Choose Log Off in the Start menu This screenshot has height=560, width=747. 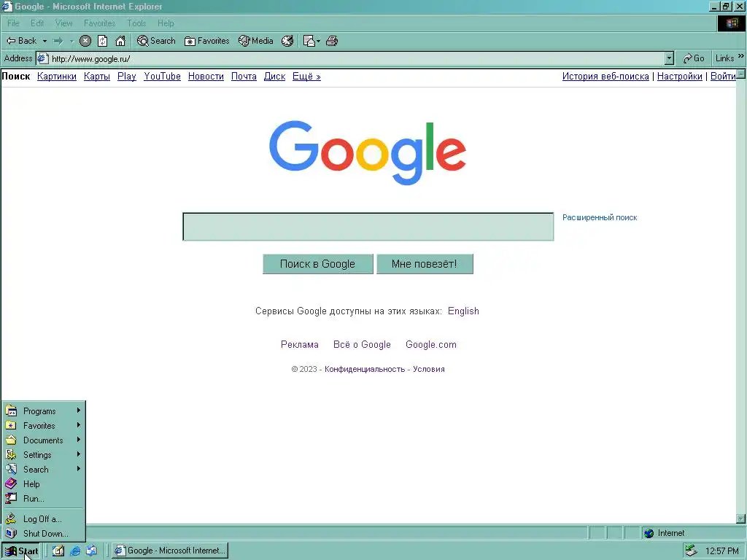pyautogui.click(x=43, y=519)
